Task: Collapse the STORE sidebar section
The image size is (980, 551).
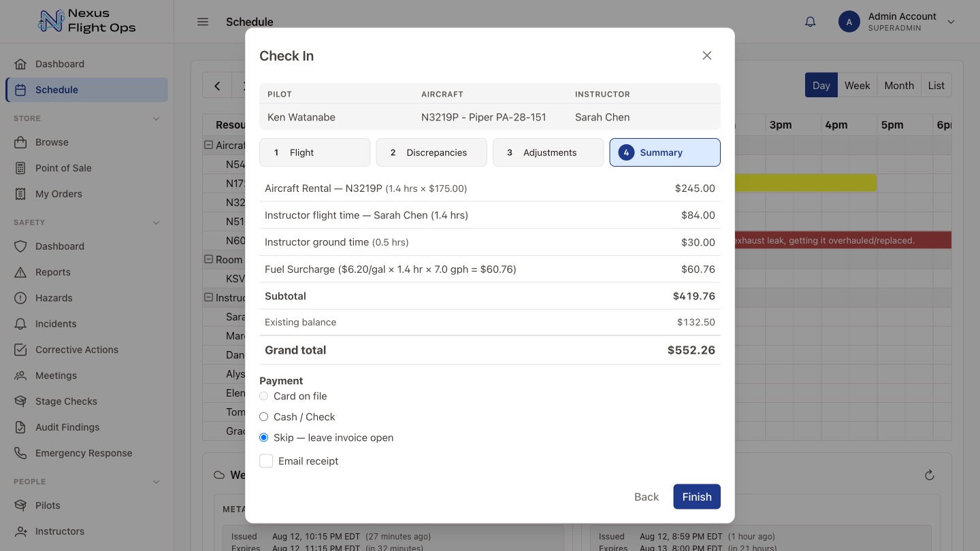Action: click(x=157, y=118)
